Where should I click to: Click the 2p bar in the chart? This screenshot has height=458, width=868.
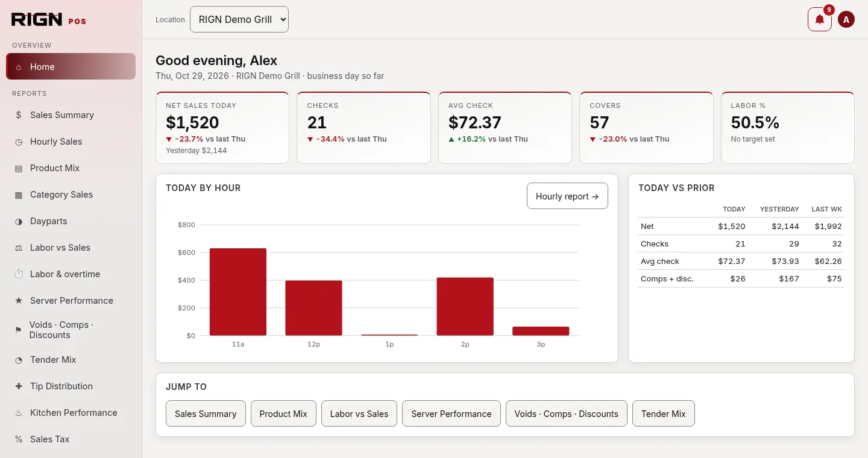tap(465, 306)
